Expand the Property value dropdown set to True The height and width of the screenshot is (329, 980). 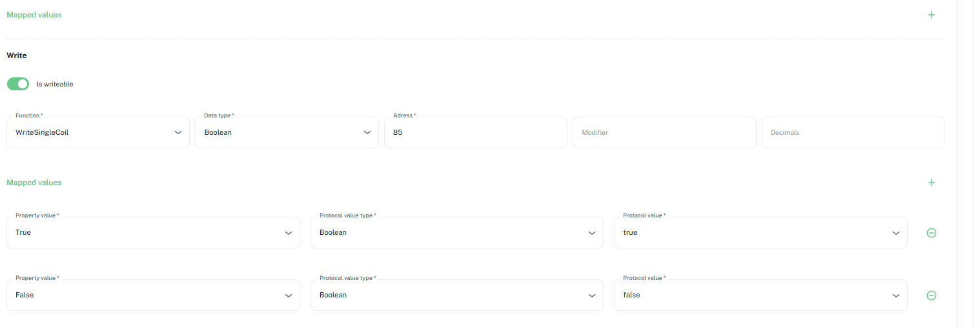pos(153,233)
